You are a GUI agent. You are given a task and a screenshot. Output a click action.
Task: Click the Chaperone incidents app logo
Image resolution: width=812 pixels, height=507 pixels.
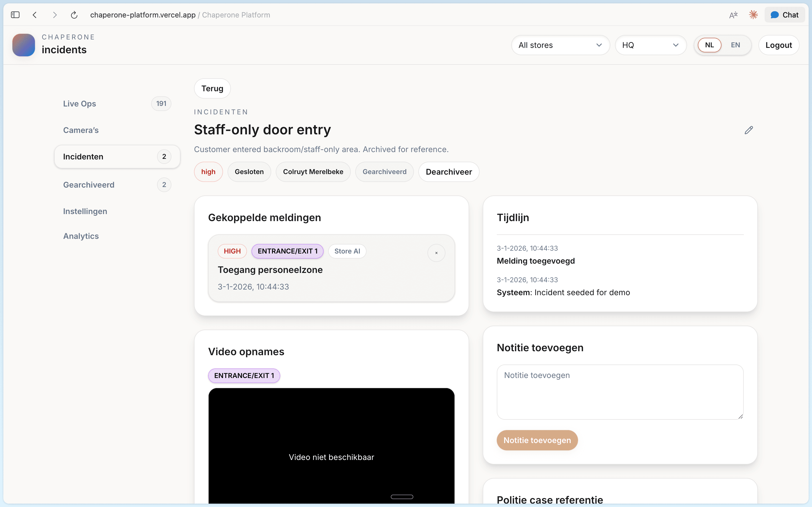[23, 45]
